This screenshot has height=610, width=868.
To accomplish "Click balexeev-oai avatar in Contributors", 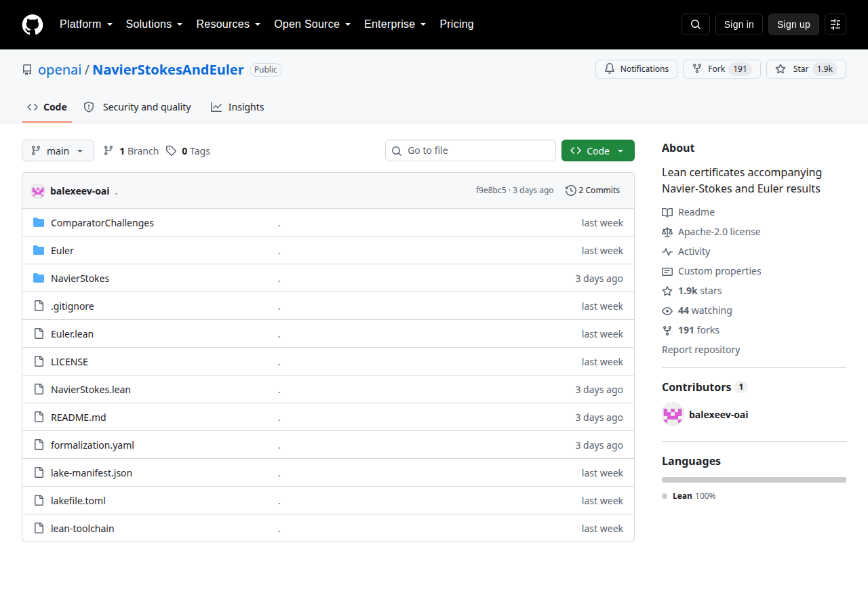I will coord(673,414).
